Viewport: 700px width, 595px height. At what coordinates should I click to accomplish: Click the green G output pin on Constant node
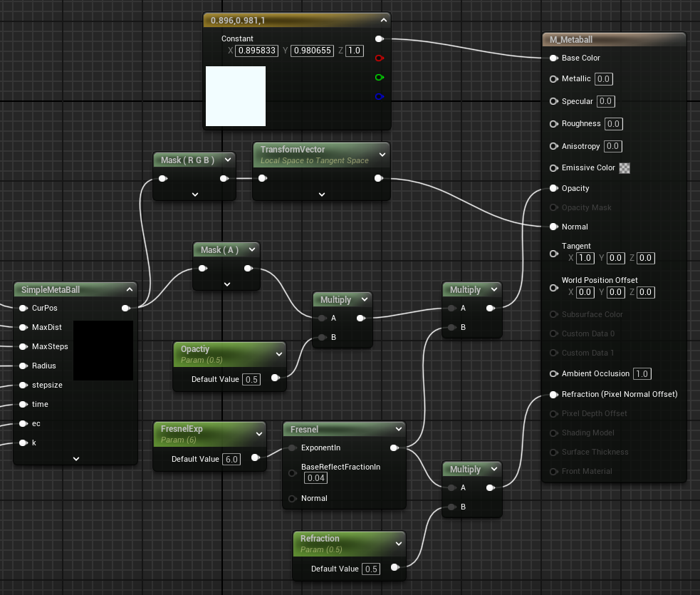[379, 77]
